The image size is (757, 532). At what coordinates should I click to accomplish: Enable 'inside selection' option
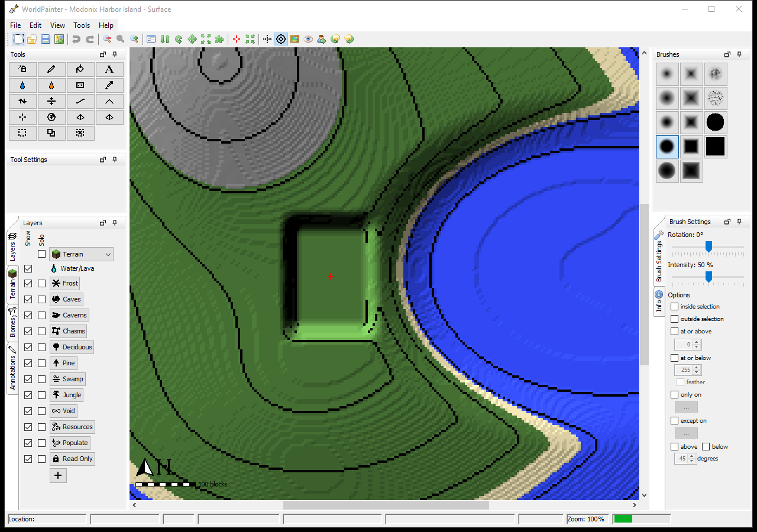tap(675, 307)
